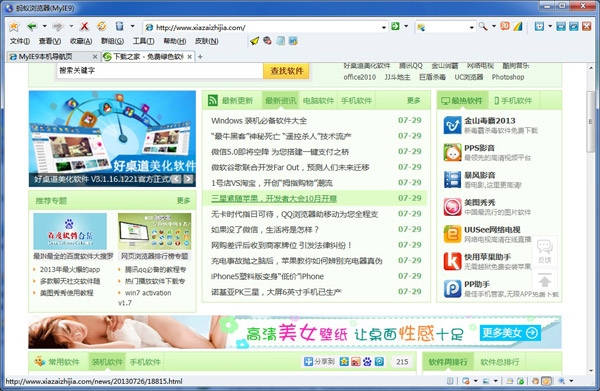Click the 百度软件合集 thumbnail

[70, 231]
